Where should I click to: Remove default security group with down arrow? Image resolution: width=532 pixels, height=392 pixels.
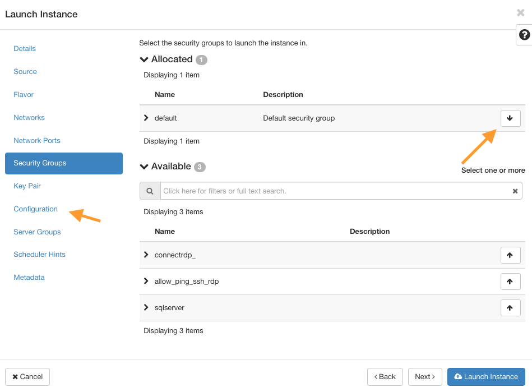[510, 118]
